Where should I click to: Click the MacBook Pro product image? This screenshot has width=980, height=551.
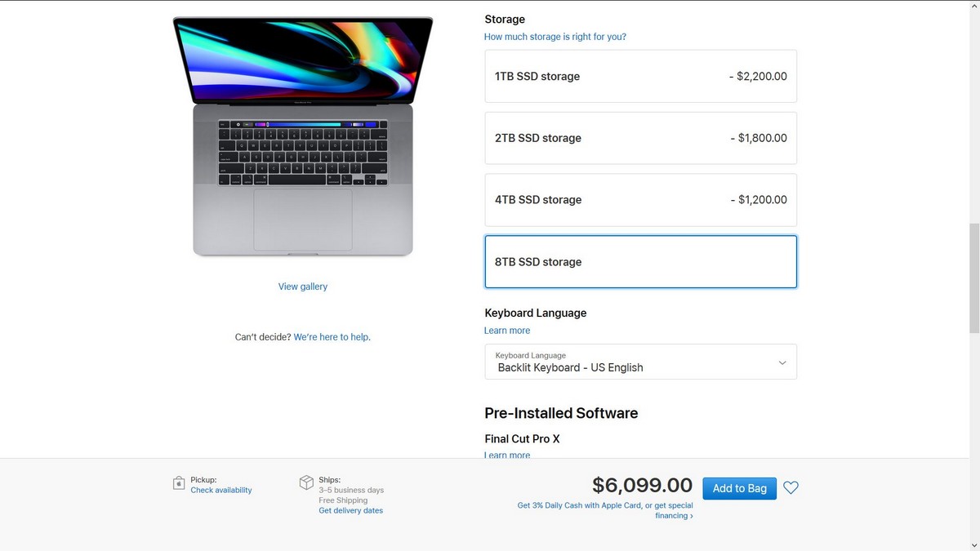(x=303, y=136)
